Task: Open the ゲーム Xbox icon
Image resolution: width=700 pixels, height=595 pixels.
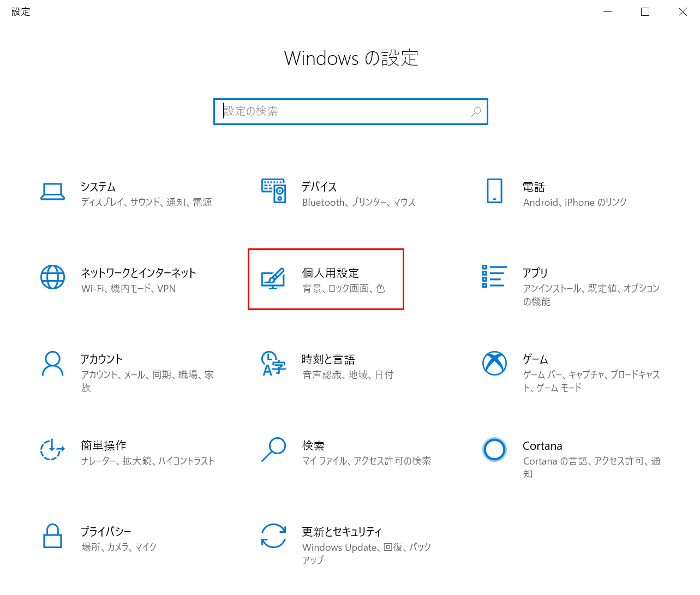Action: coord(494,363)
